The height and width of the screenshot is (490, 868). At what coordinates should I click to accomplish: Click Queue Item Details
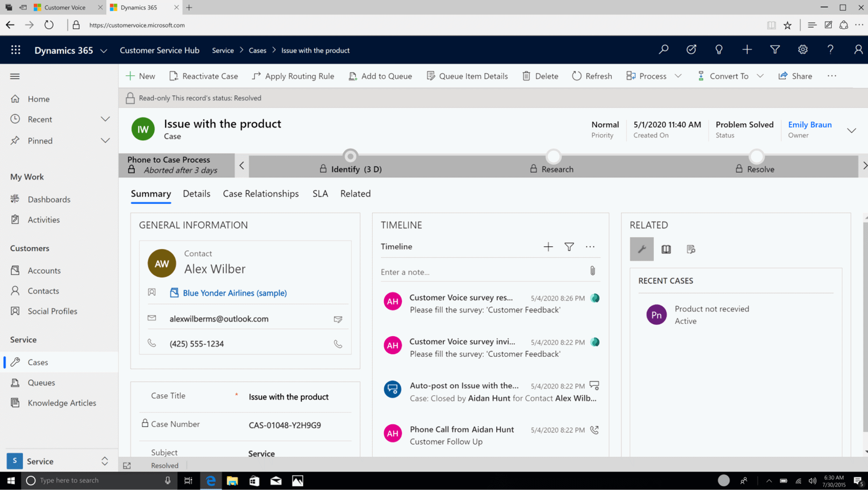click(x=467, y=76)
